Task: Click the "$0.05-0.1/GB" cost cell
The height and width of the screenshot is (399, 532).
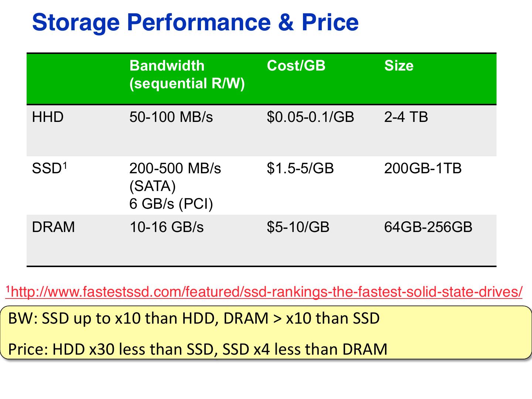Action: [x=310, y=117]
